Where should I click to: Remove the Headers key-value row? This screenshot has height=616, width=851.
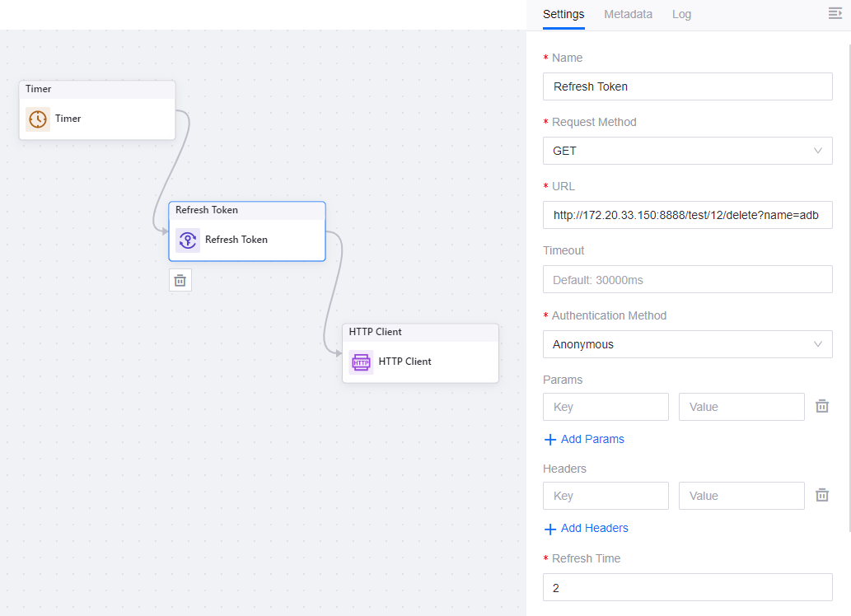(821, 496)
